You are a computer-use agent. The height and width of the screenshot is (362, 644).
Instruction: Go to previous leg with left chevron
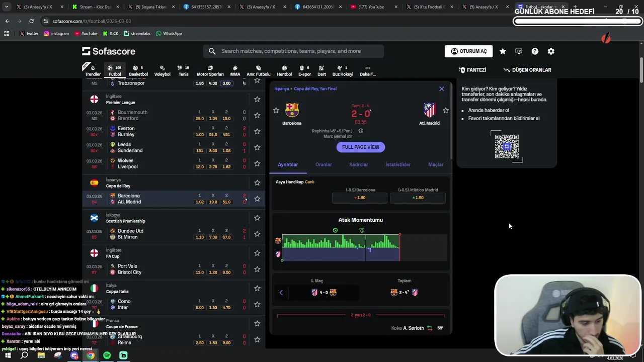(281, 293)
